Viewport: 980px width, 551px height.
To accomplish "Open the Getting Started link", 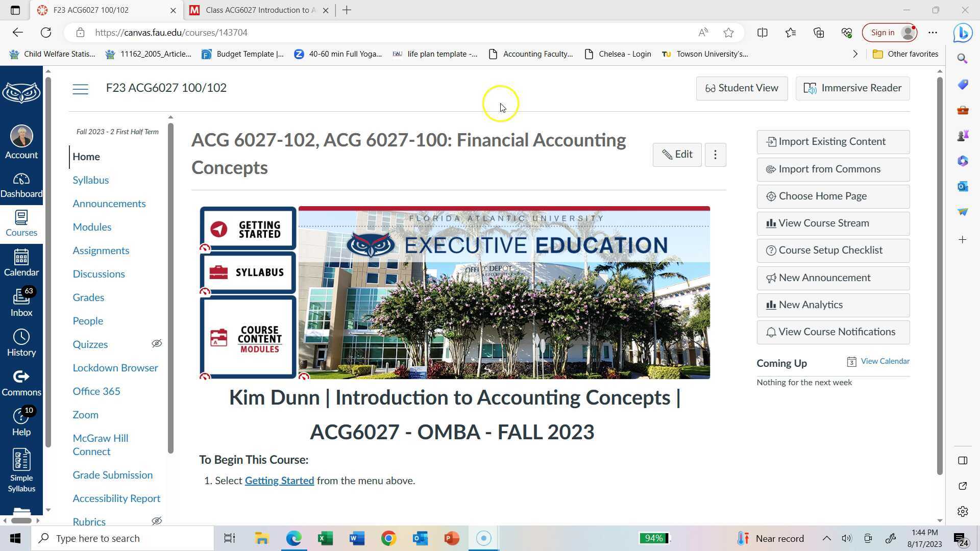I will point(279,480).
